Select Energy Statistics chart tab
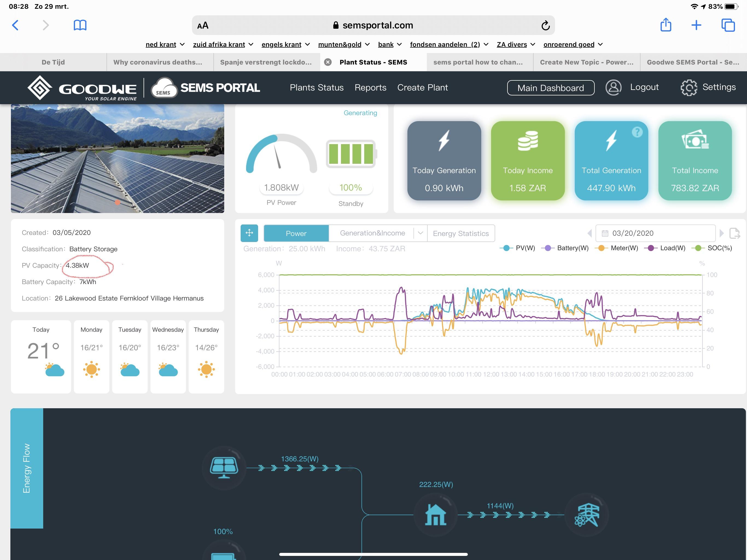Viewport: 747px width, 560px height. [461, 234]
